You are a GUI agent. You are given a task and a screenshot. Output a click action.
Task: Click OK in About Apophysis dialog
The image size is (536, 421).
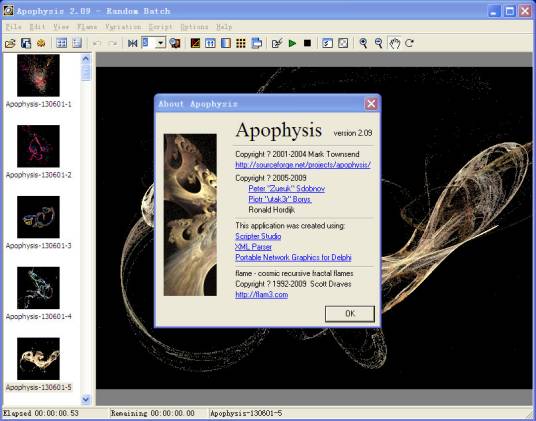click(x=350, y=313)
